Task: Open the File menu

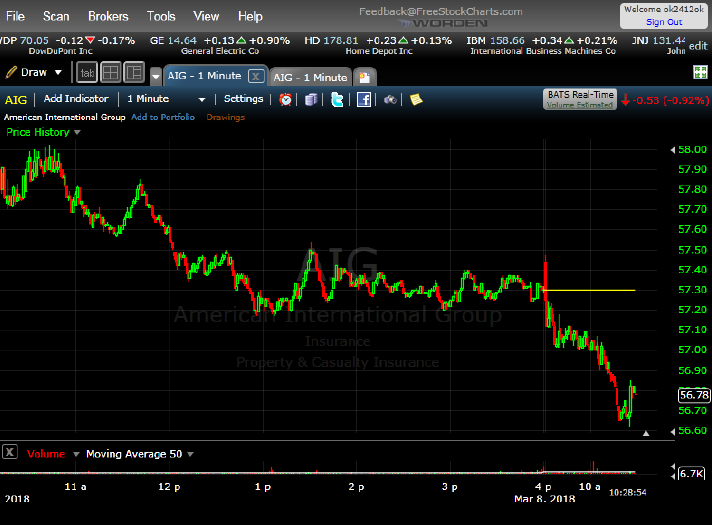Action: click(15, 16)
